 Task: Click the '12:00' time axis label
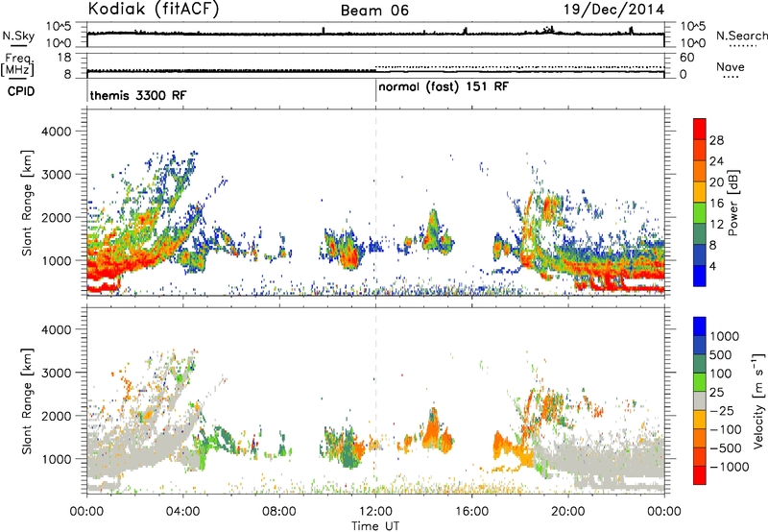(375, 512)
